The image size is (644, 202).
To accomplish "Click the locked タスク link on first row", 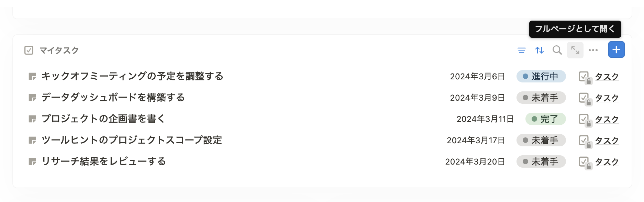I will [607, 77].
